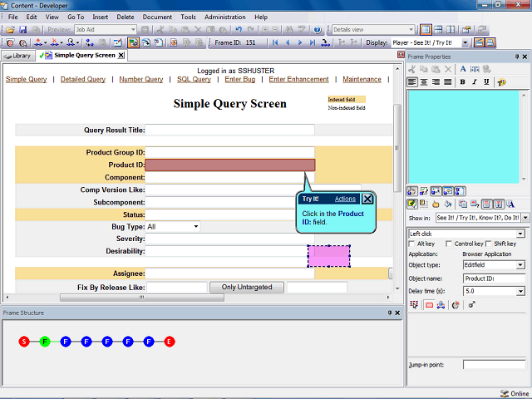The image size is (532, 399).
Task: Open the insert frame toolbar dropdown arrow
Action: pyautogui.click(x=45, y=43)
